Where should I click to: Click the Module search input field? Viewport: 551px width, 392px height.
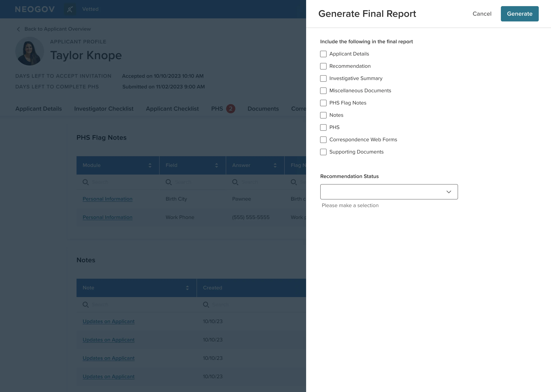[x=118, y=182]
